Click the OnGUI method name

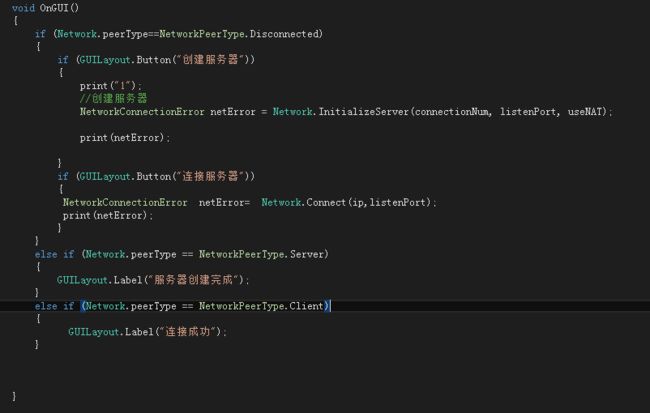(x=54, y=8)
